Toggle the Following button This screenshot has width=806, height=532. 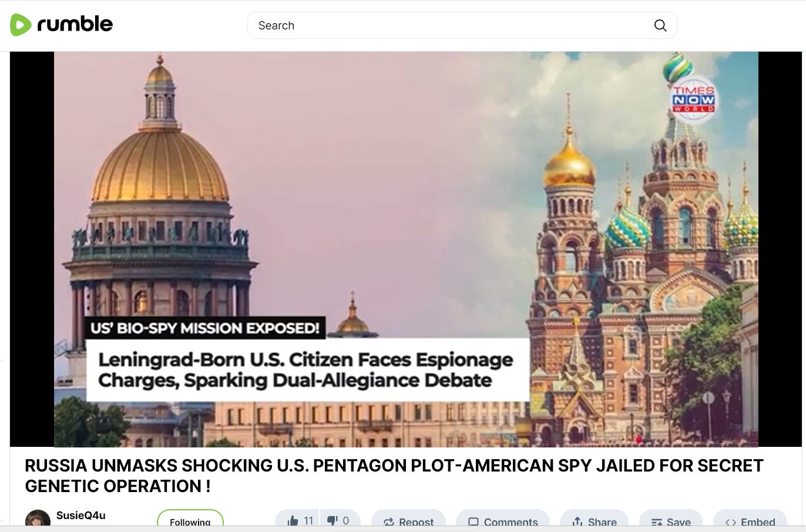[190, 518]
